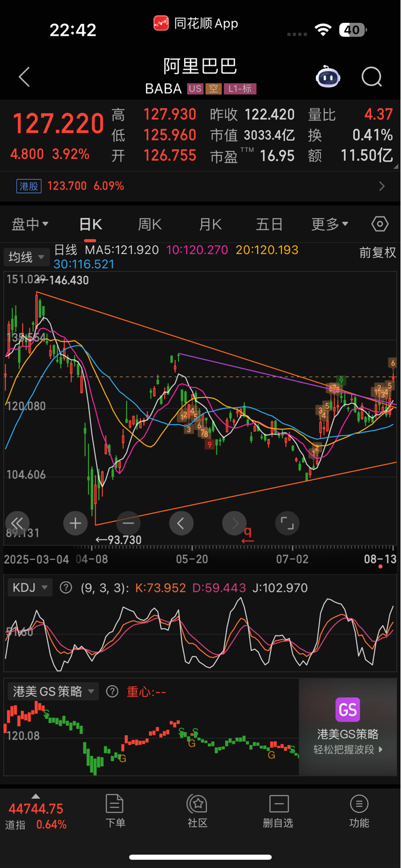Image resolution: width=401 pixels, height=868 pixels.
Task: Open the 均线 indicator dropdown
Action: tap(27, 257)
